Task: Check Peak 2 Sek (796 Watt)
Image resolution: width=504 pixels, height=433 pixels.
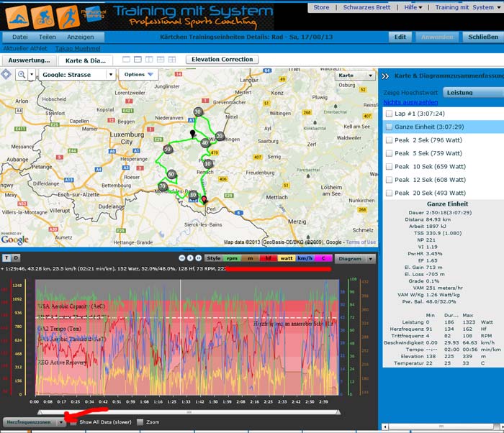Action: point(389,140)
